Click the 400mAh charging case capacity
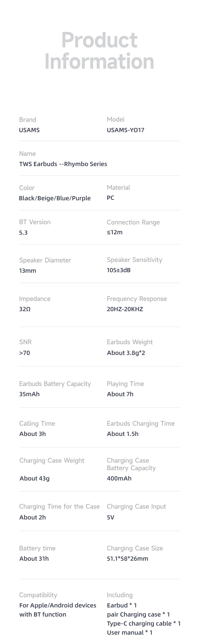Screen dimensions: 199x644 point(119,478)
